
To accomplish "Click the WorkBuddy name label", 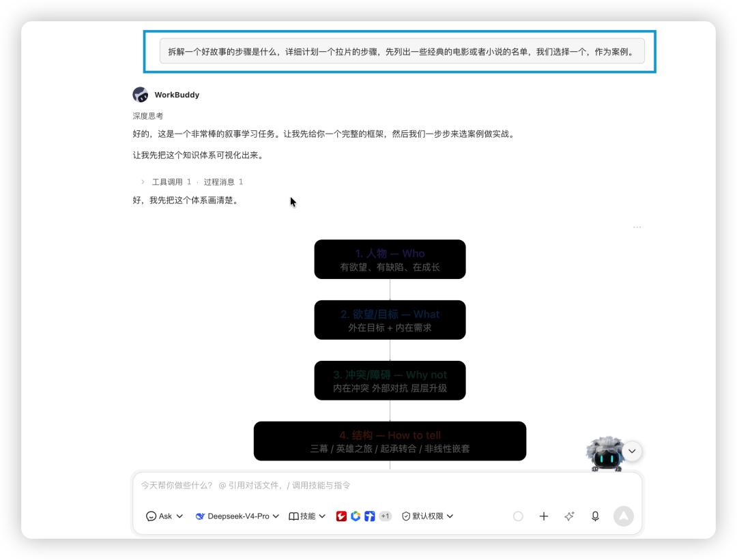I will [x=177, y=95].
